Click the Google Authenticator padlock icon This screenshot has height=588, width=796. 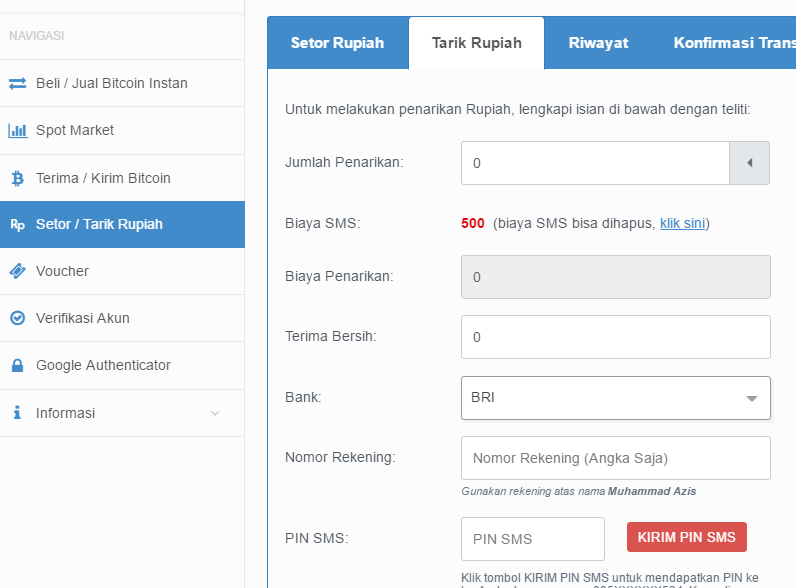[17, 365]
